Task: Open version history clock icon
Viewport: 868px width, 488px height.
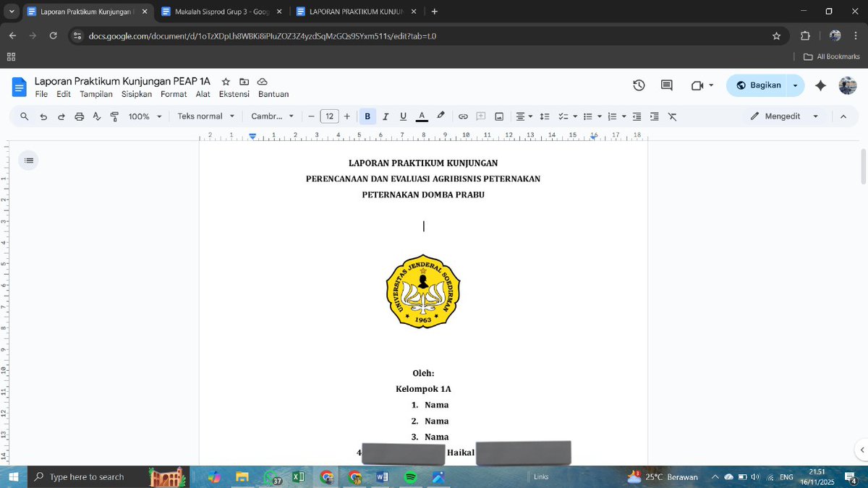Action: pyautogui.click(x=639, y=85)
